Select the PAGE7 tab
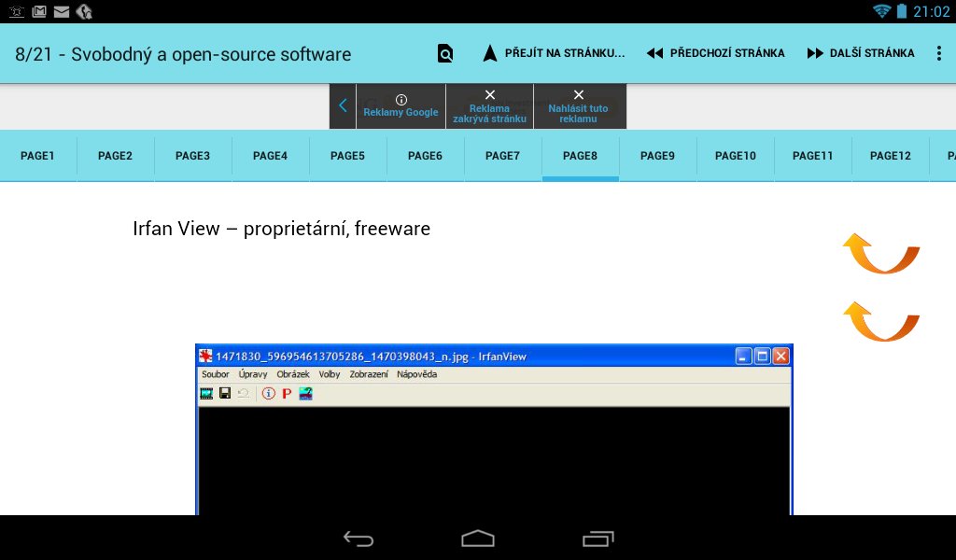The height and width of the screenshot is (560, 956). click(x=502, y=156)
